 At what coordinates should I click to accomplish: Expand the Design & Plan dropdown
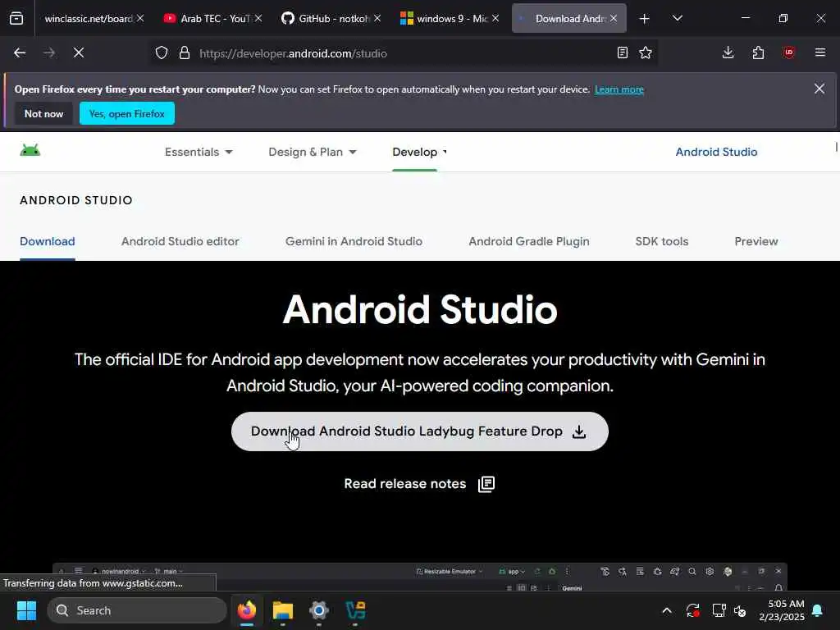point(313,152)
